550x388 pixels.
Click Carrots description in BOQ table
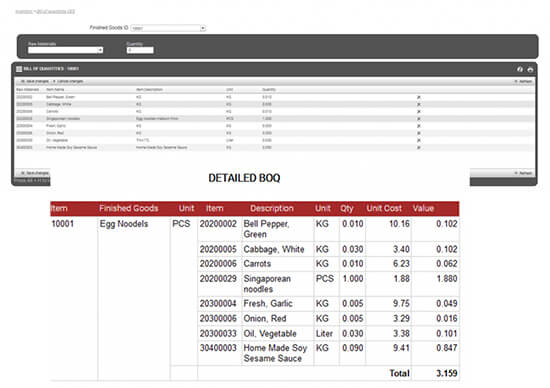point(257,263)
